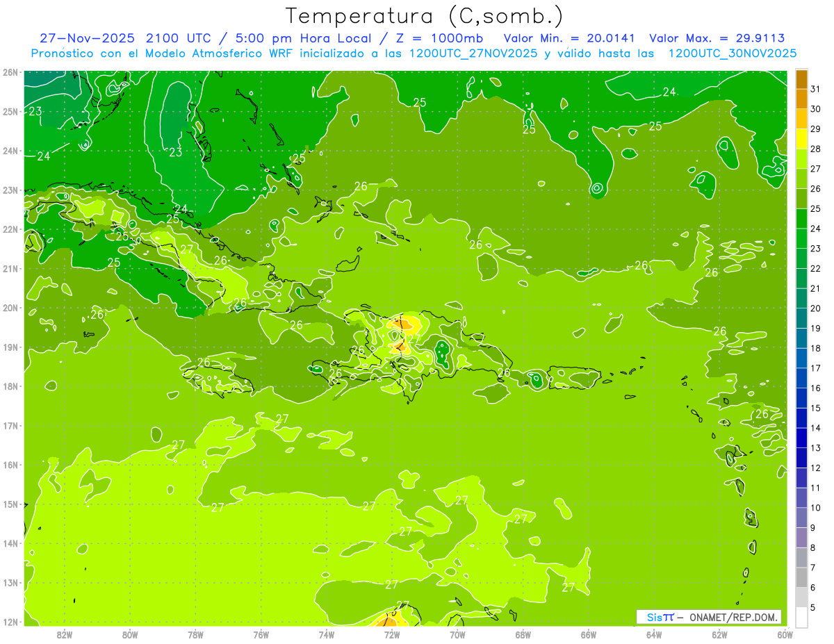The image size is (834, 644).
Task: Click the "60W" longitude axis label
Action: click(x=785, y=634)
